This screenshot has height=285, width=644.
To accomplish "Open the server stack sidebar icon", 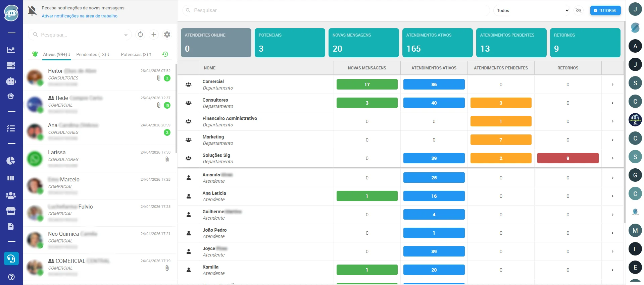I will tap(11, 65).
